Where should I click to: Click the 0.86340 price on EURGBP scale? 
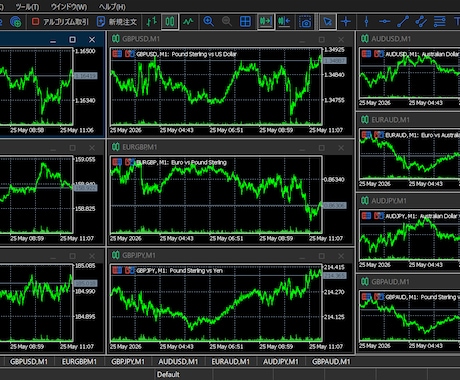(x=334, y=179)
